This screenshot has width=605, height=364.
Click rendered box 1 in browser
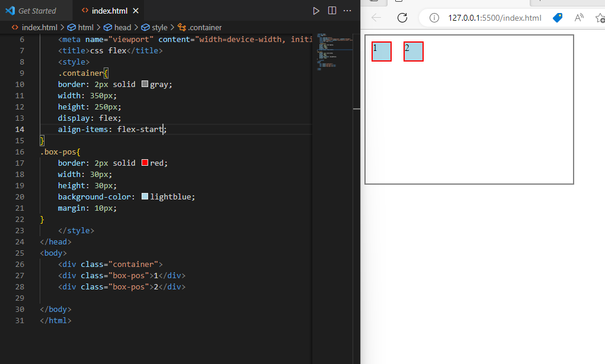pyautogui.click(x=382, y=51)
